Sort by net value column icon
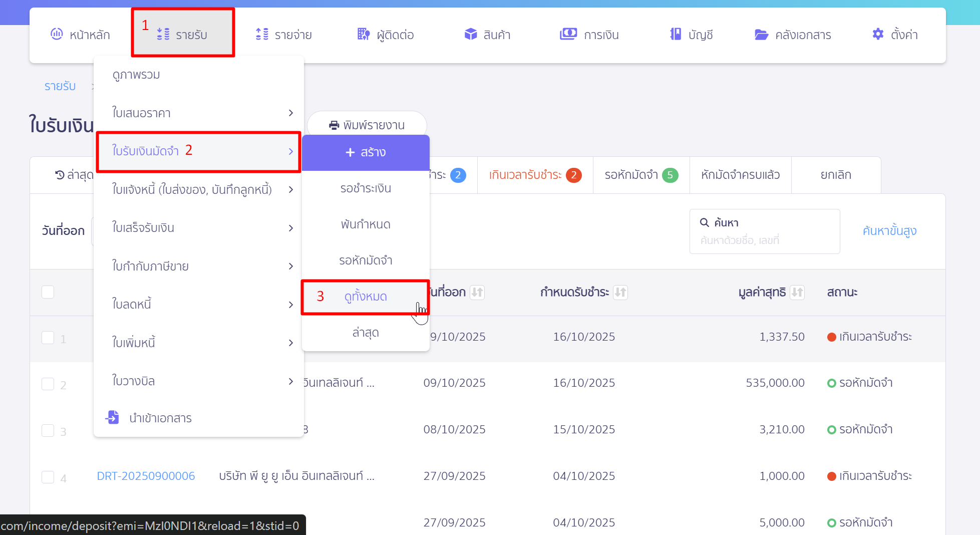The image size is (980, 535). (797, 292)
